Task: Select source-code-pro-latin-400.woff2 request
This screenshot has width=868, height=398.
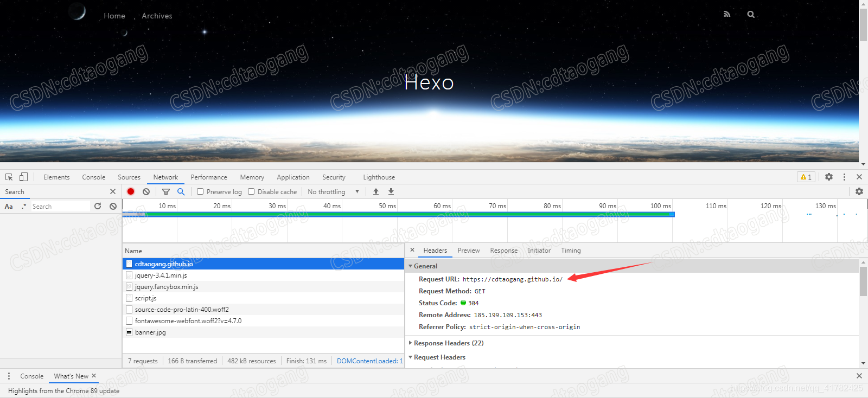Action: 264,310
